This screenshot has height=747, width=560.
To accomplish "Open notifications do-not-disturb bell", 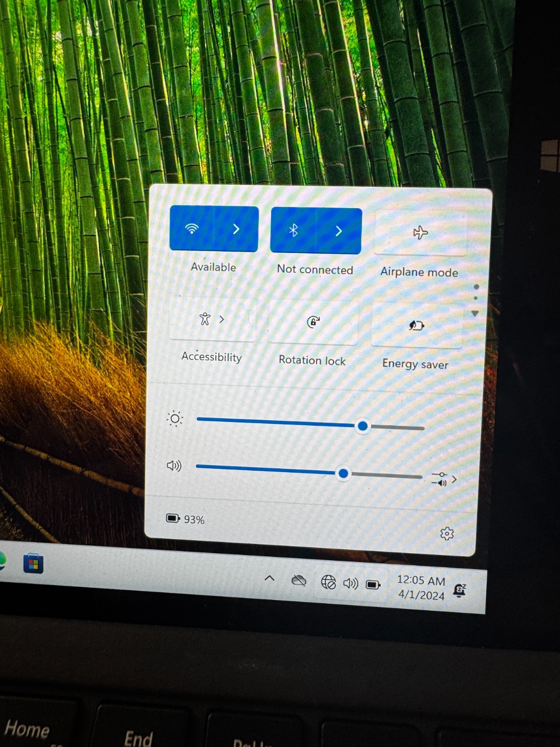I will pos(460,591).
